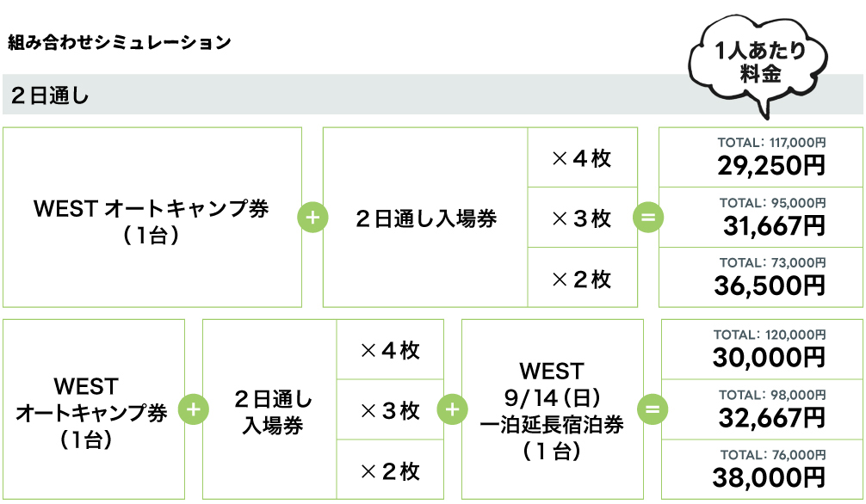866x504 pixels.
Task: Select the top 2日通し入場券 box
Action: (425, 218)
